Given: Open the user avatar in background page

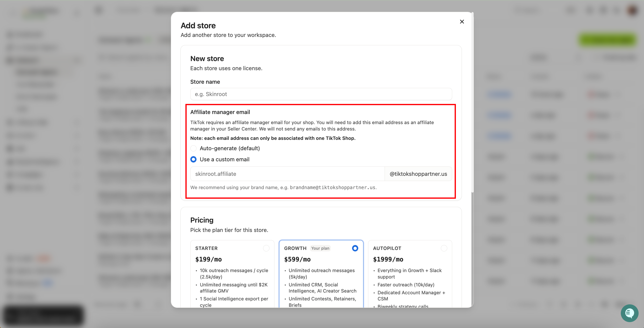Looking at the screenshot, I should coord(633,10).
